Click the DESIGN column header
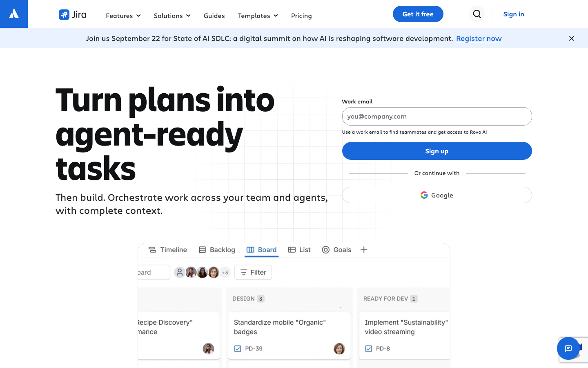This screenshot has width=588, height=368. point(243,299)
